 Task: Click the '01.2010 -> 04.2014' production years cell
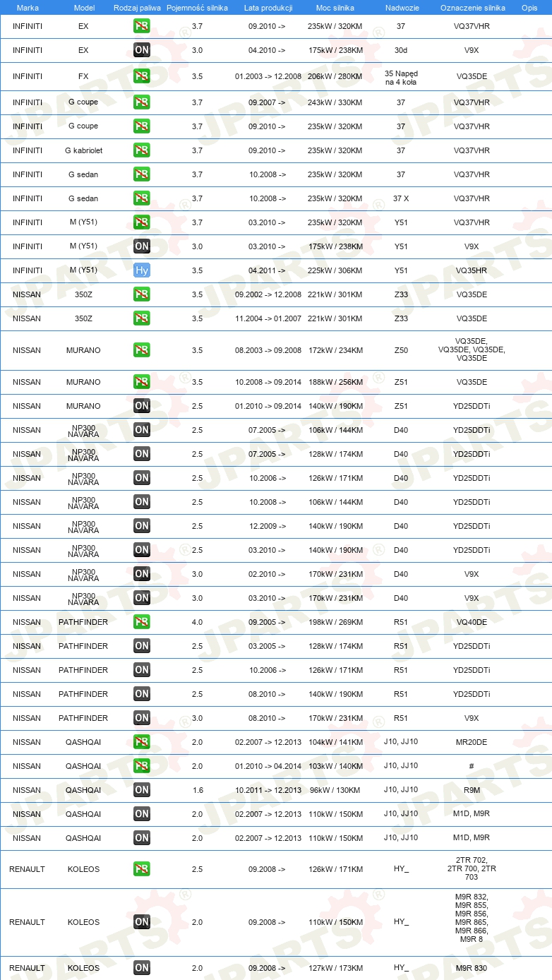[268, 766]
